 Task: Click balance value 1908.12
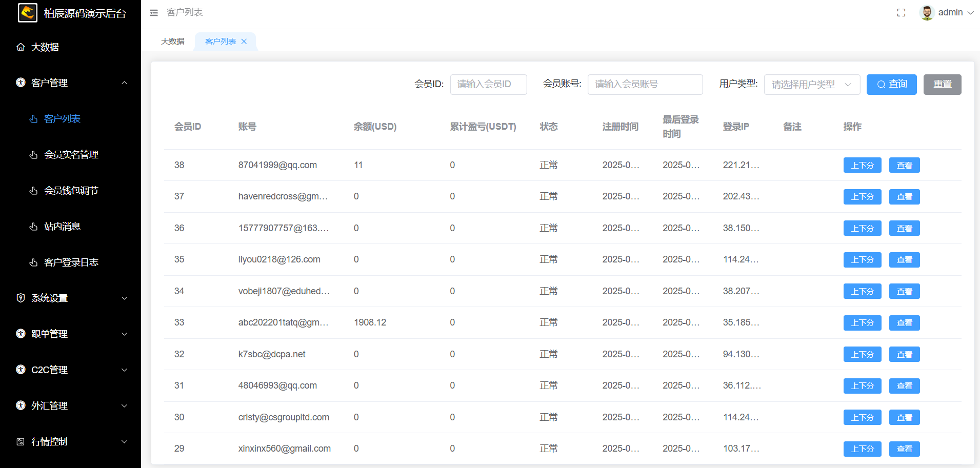pyautogui.click(x=370, y=322)
